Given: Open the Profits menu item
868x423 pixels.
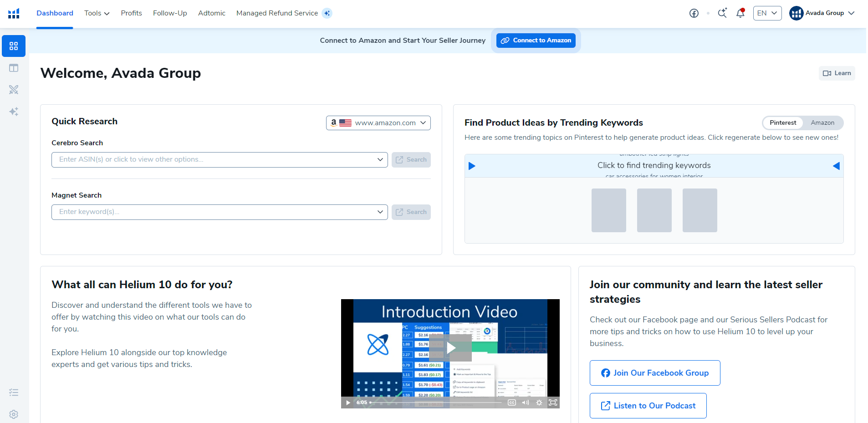Looking at the screenshot, I should pyautogui.click(x=131, y=13).
